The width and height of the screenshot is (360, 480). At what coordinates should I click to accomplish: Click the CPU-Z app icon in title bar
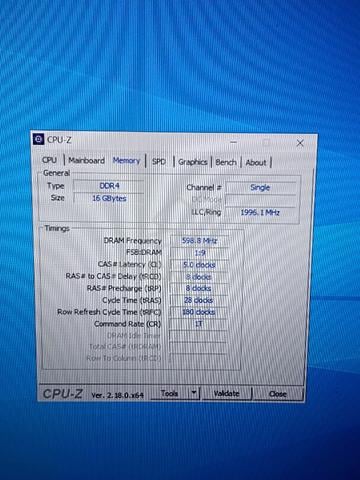click(x=39, y=139)
